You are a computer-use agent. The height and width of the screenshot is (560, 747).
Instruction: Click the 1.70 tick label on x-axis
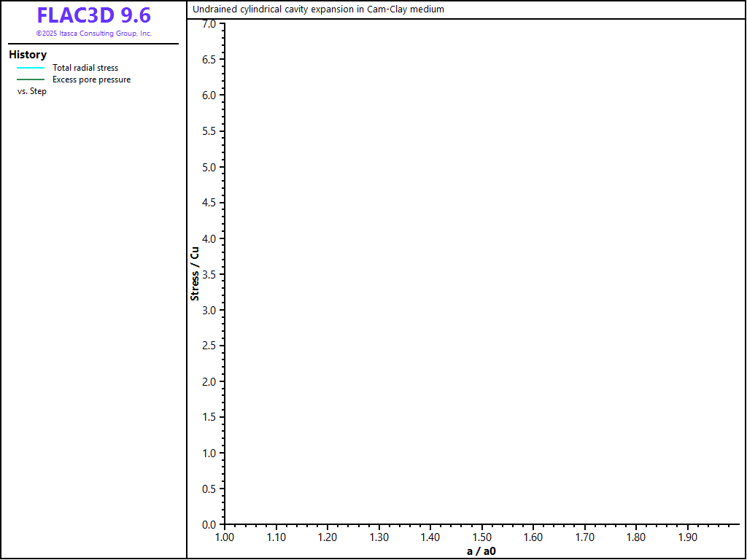(585, 537)
